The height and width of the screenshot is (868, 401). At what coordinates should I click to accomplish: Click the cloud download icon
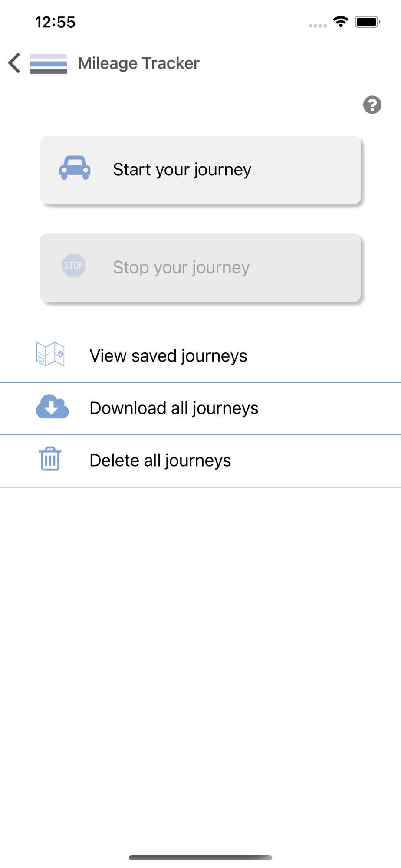click(x=52, y=407)
